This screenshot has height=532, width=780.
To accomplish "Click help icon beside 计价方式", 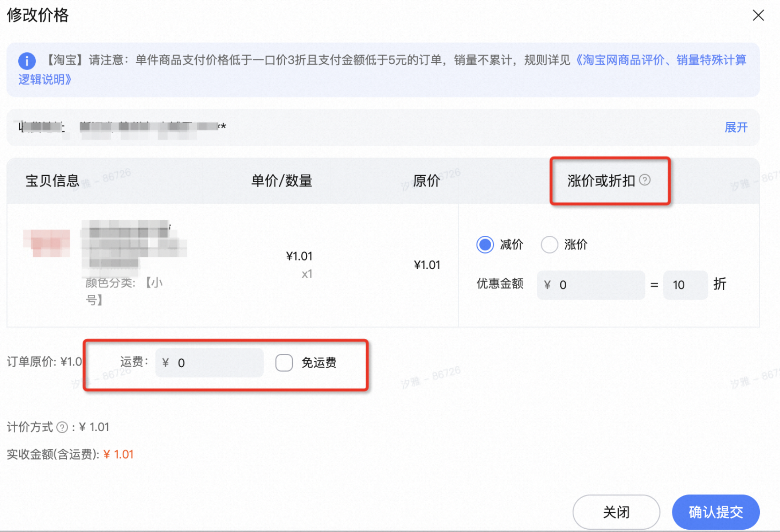I will (x=62, y=428).
